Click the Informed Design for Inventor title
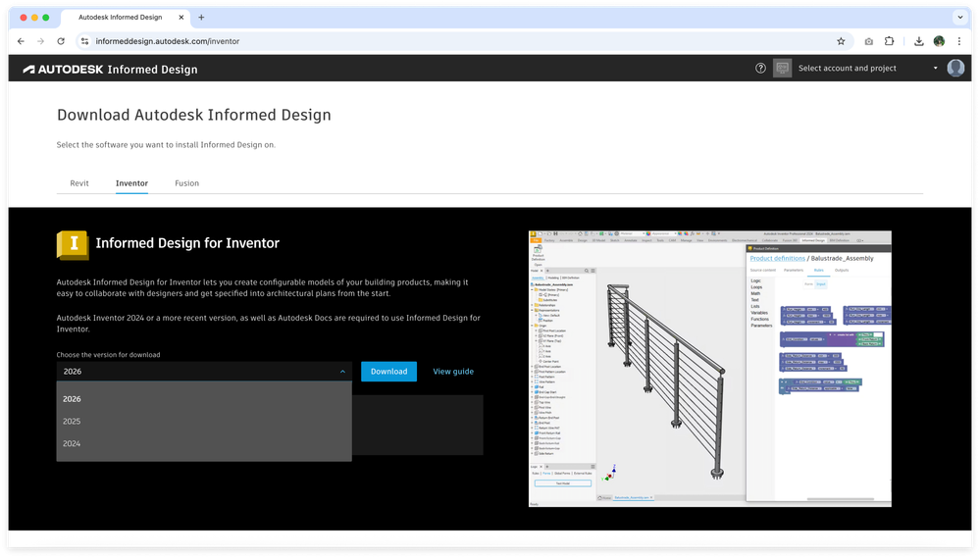Screen dimensions: 980x558 point(187,243)
